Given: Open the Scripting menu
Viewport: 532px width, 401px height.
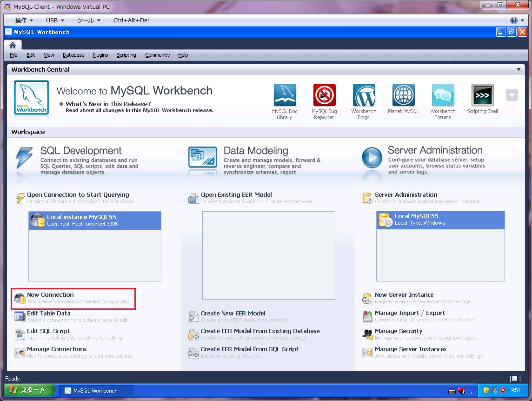Looking at the screenshot, I should click(126, 55).
